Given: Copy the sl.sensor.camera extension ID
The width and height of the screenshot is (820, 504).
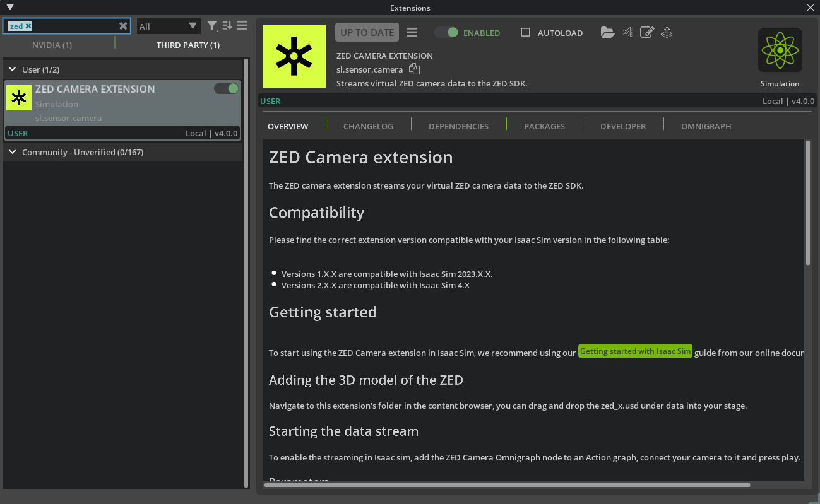Looking at the screenshot, I should pyautogui.click(x=414, y=69).
